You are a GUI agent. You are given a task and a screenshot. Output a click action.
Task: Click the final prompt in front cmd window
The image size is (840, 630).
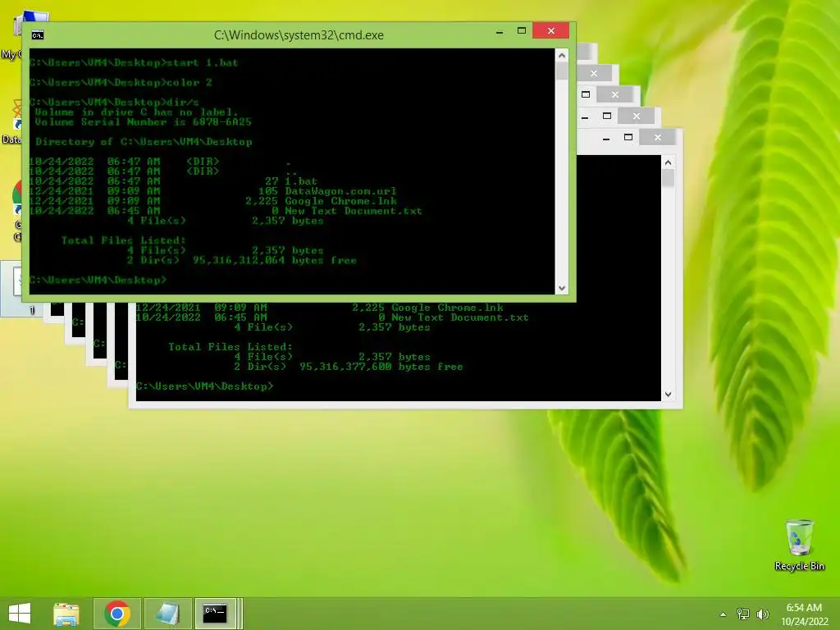pos(98,281)
